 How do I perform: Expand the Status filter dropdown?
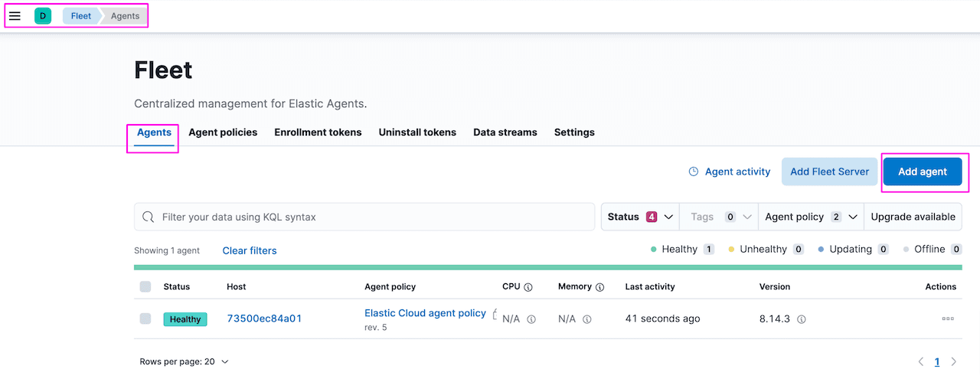(x=640, y=217)
